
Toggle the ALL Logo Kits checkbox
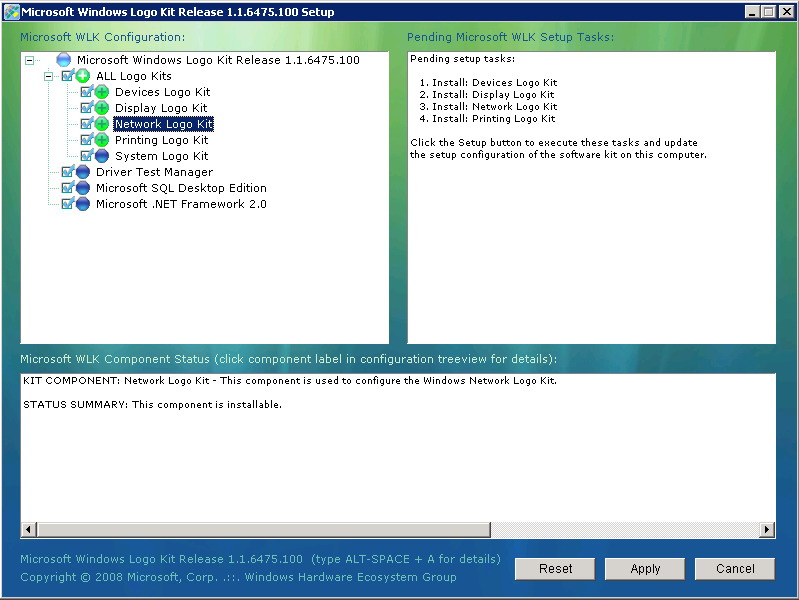pyautogui.click(x=68, y=76)
